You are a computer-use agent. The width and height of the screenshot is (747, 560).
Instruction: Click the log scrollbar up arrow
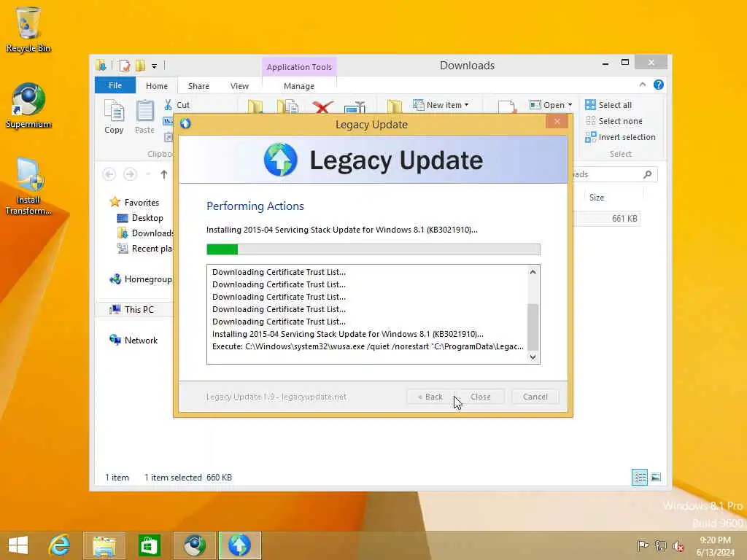(x=533, y=272)
